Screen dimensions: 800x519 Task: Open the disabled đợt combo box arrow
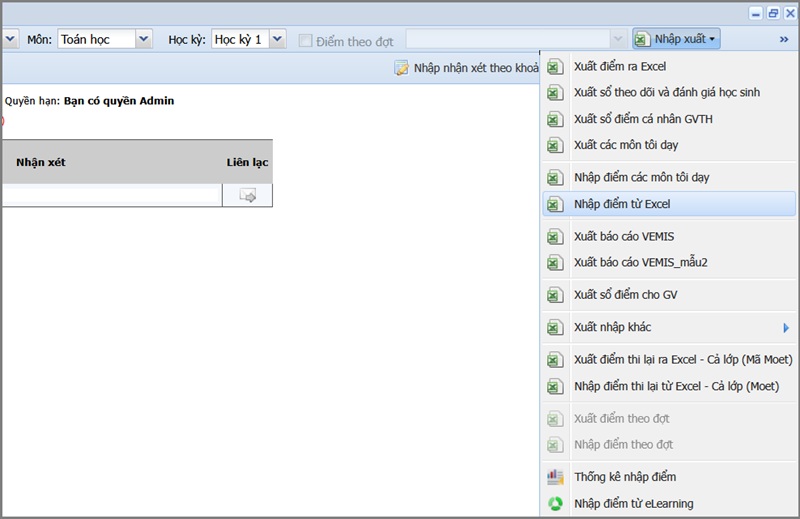(617, 39)
